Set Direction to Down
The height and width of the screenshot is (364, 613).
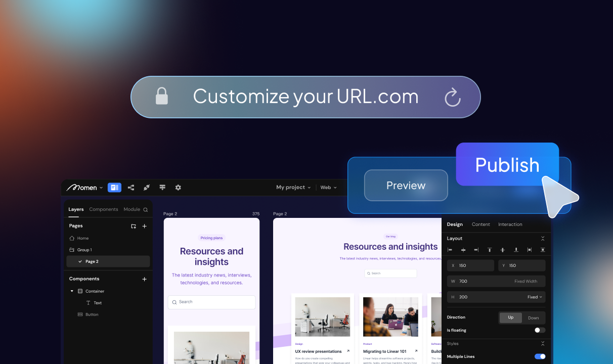(533, 318)
